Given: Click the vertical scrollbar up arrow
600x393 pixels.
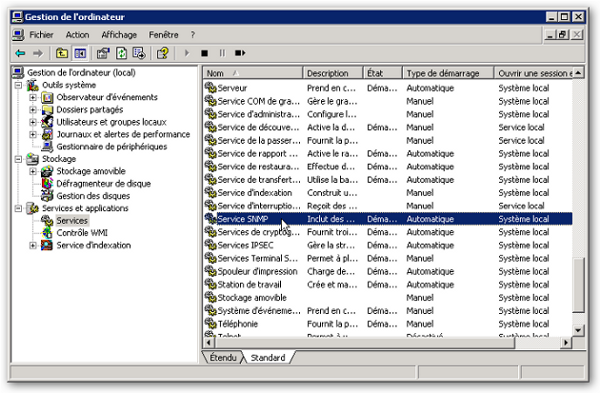Looking at the screenshot, I should 578,73.
